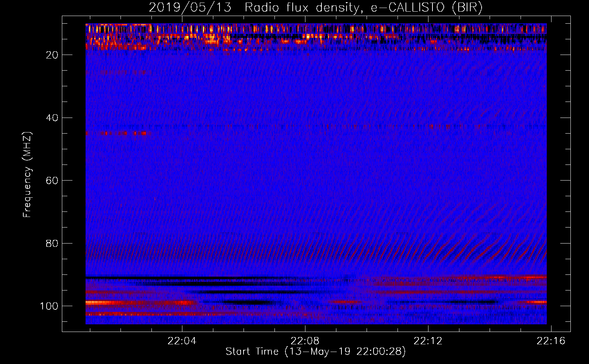The height and width of the screenshot is (364, 589).
Task: Click the '80' frequency tick label
Action: point(52,244)
